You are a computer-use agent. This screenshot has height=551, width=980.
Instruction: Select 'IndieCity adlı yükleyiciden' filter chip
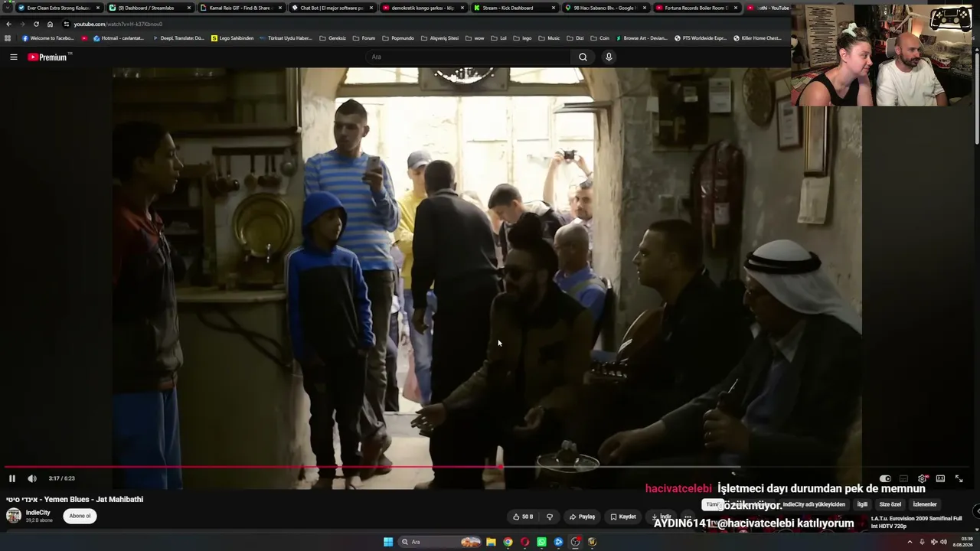tap(814, 504)
